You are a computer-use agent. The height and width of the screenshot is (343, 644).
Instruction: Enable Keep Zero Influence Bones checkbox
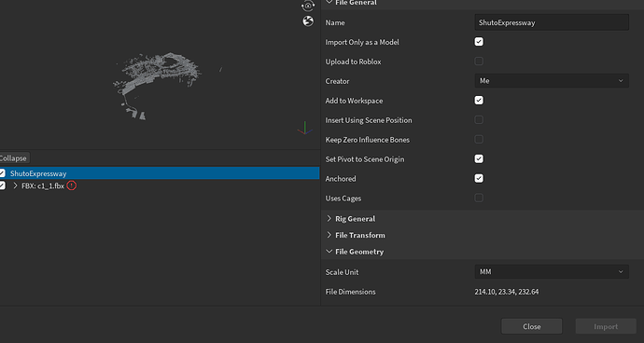tap(479, 140)
